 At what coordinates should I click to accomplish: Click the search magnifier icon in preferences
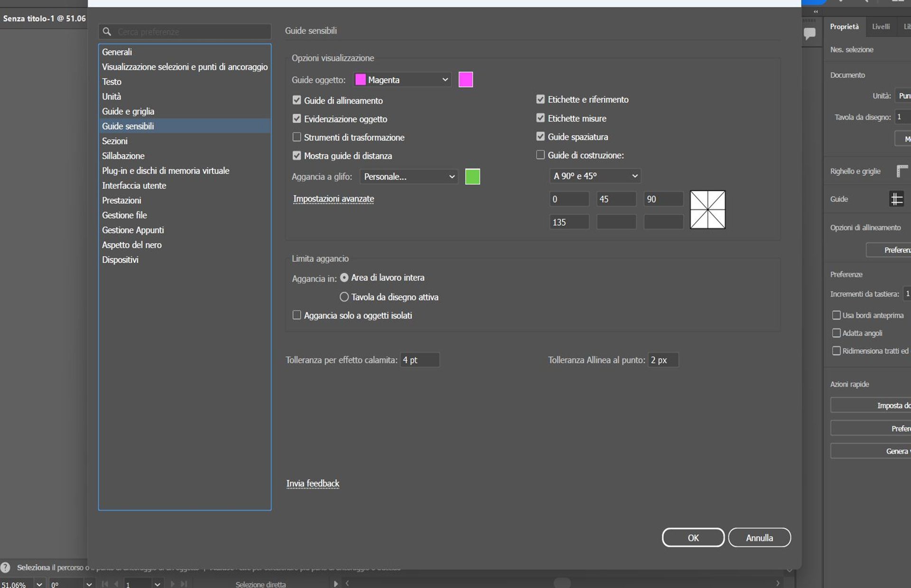[107, 32]
